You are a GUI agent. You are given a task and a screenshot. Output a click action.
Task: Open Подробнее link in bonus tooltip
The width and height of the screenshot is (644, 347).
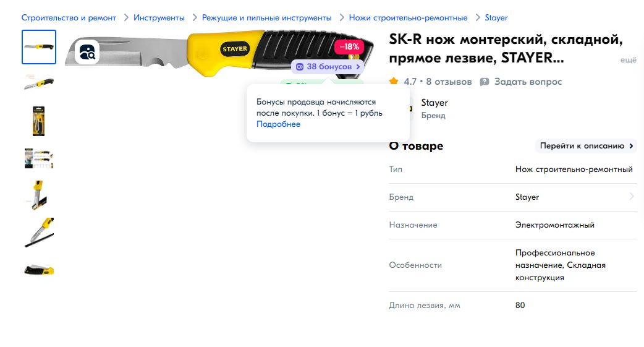pos(278,124)
